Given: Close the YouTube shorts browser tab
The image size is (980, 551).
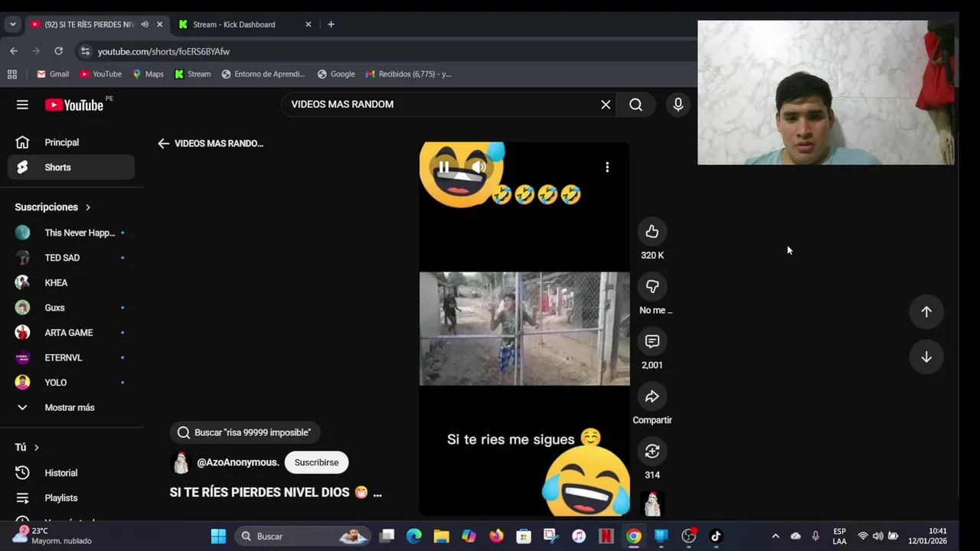Looking at the screenshot, I should pyautogui.click(x=159, y=24).
